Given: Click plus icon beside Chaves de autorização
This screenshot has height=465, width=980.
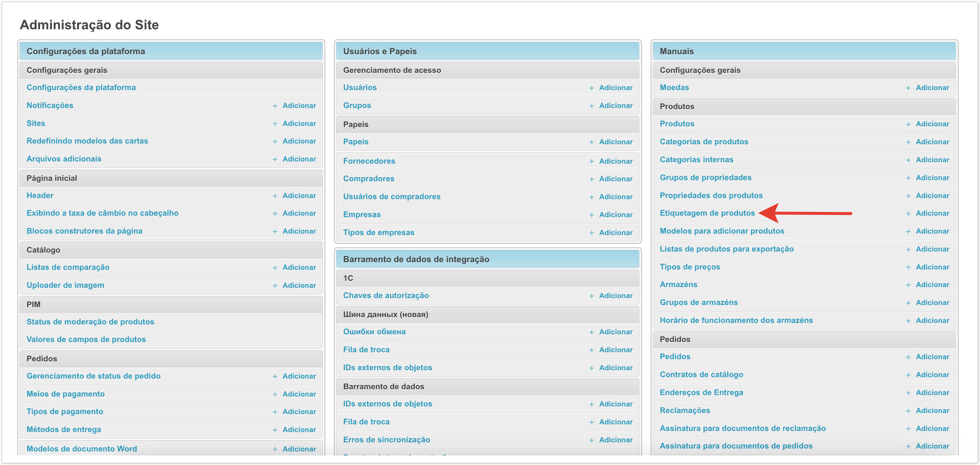Looking at the screenshot, I should [591, 296].
